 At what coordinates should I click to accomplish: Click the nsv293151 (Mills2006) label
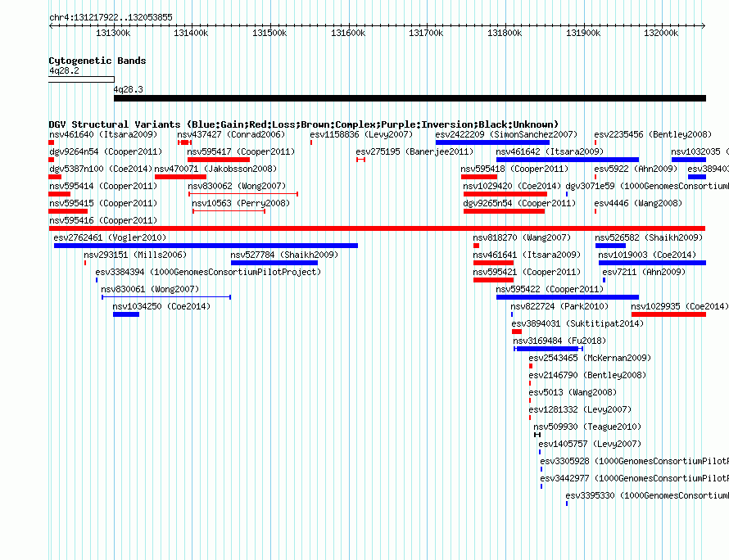click(x=135, y=255)
